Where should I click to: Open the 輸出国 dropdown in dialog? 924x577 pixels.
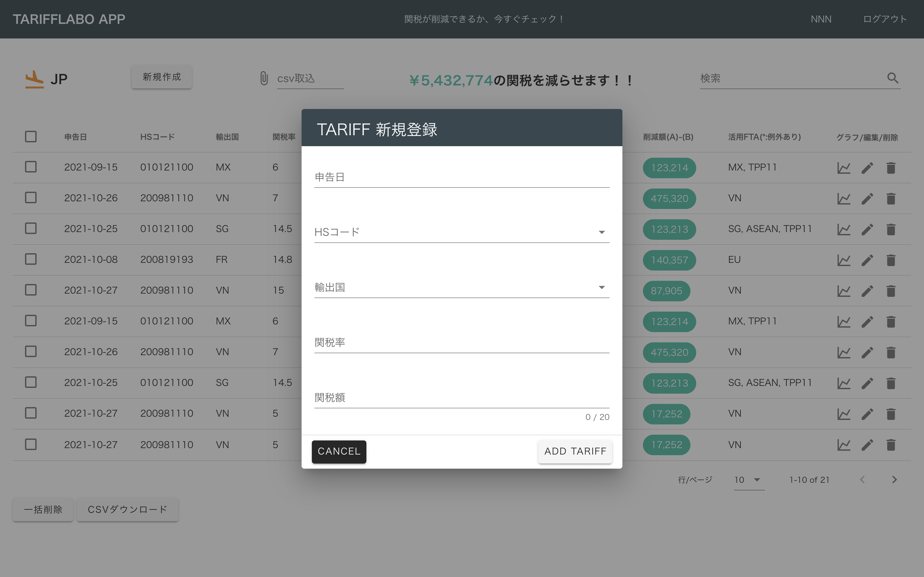(x=601, y=287)
